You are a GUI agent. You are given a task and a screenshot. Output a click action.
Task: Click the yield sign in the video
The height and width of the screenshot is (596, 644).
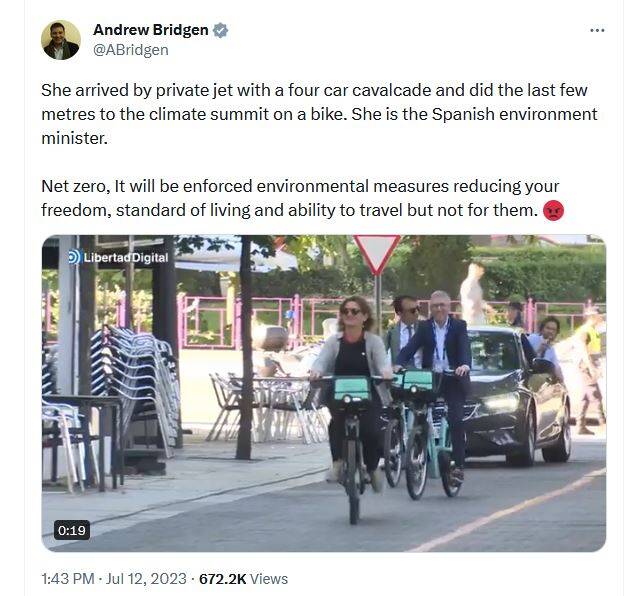(x=376, y=252)
